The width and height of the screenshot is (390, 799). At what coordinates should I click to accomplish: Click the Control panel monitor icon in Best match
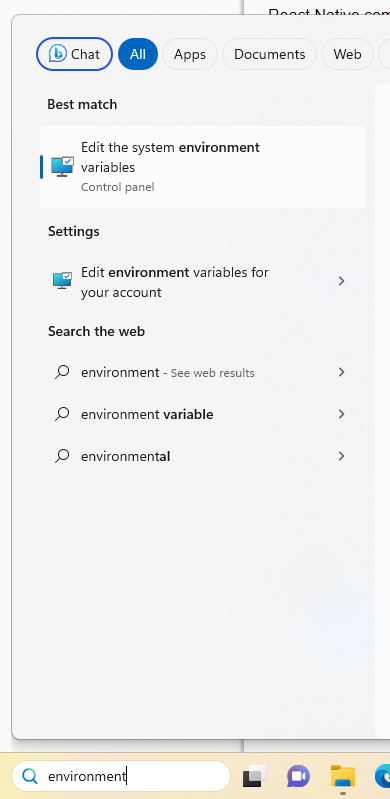(x=62, y=167)
